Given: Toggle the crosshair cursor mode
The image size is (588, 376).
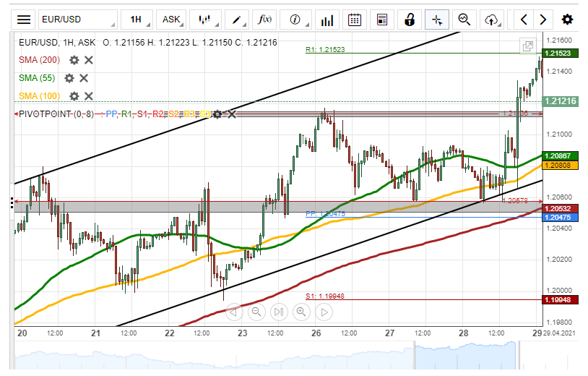Looking at the screenshot, I should (437, 20).
